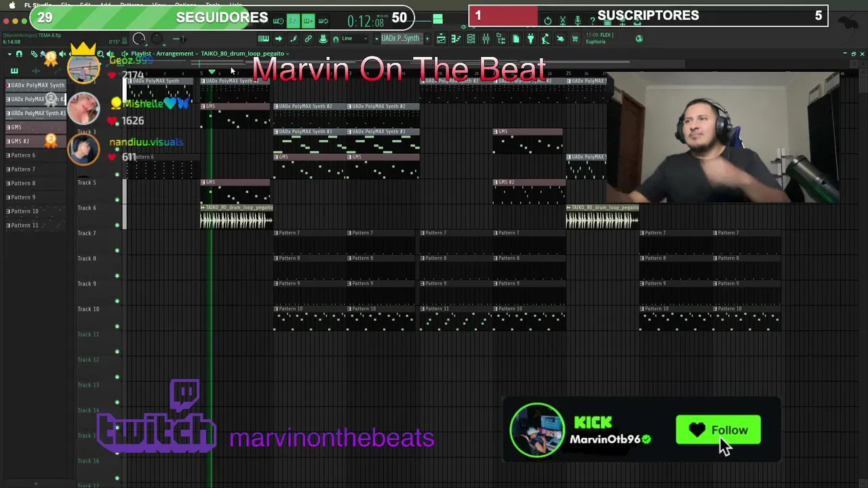Screen dimensions: 868x488
Task: Open pattern selector arrow beside UADx P..Synth
Action: coord(377,39)
